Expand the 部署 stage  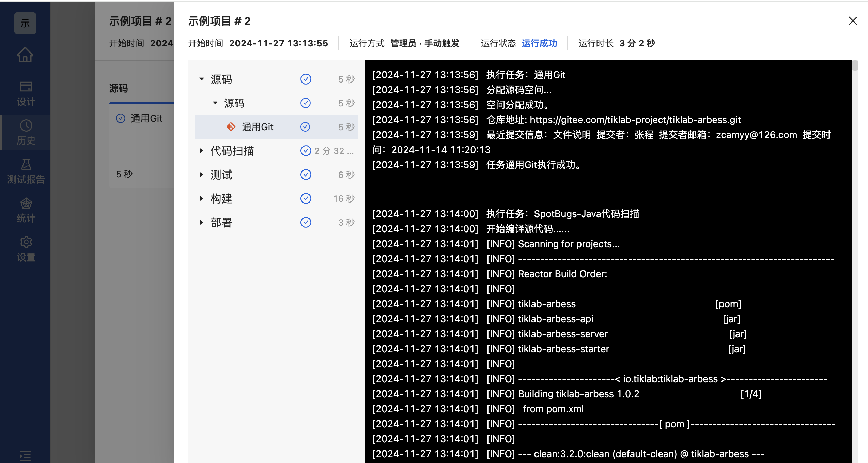tap(202, 222)
